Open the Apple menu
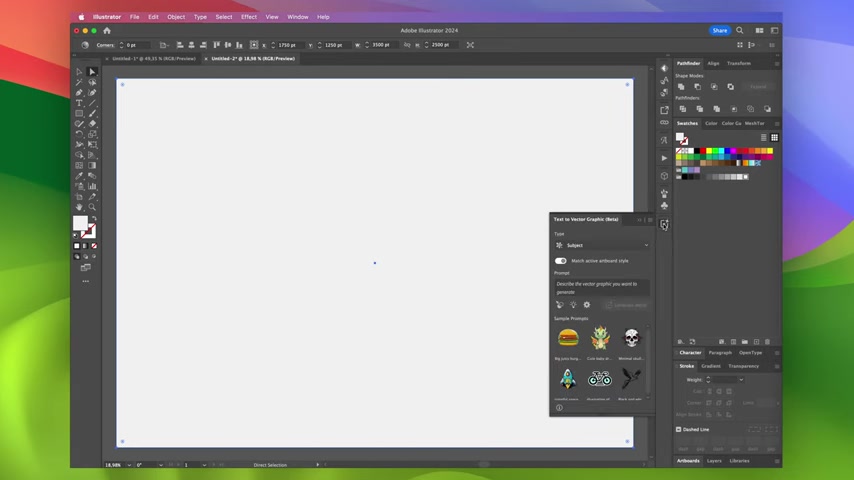Image resolution: width=854 pixels, height=480 pixels. [x=81, y=17]
